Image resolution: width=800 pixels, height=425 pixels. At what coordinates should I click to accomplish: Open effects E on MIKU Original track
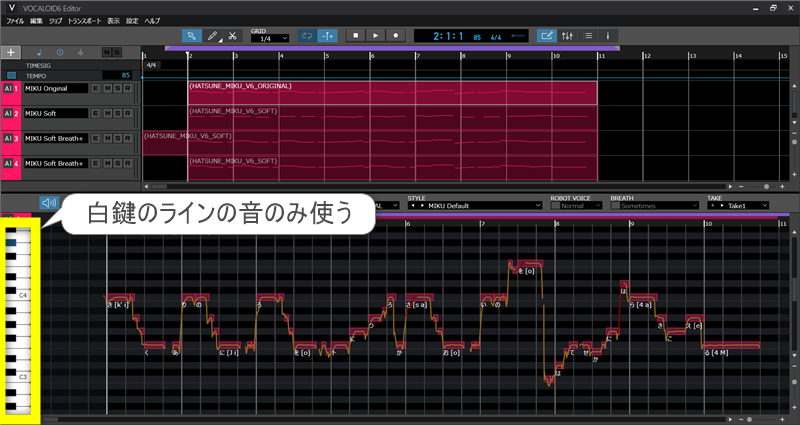coord(95,88)
